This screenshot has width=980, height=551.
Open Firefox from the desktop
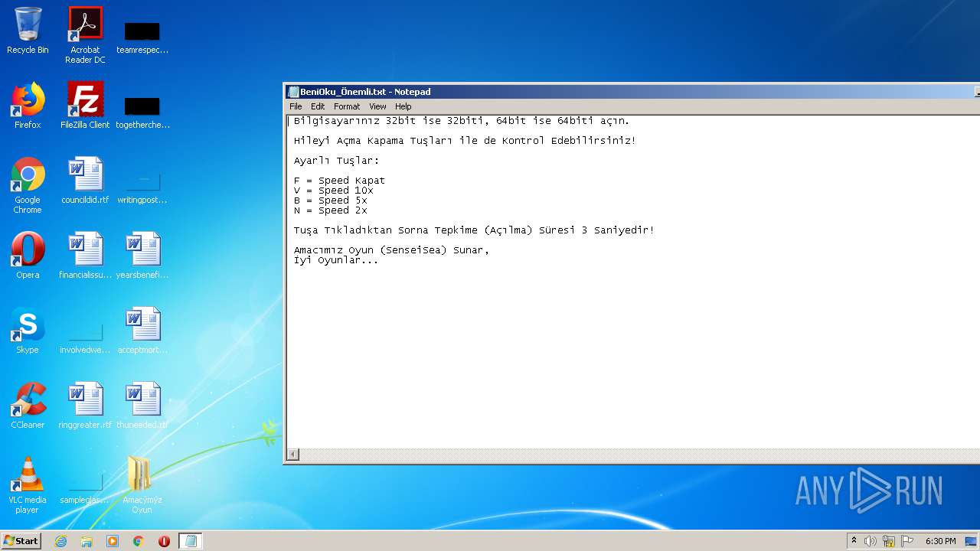click(28, 106)
